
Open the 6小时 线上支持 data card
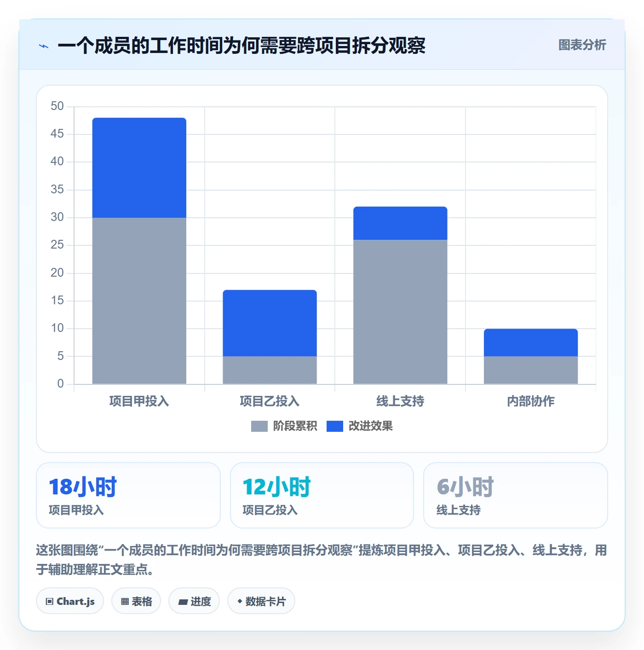(516, 495)
